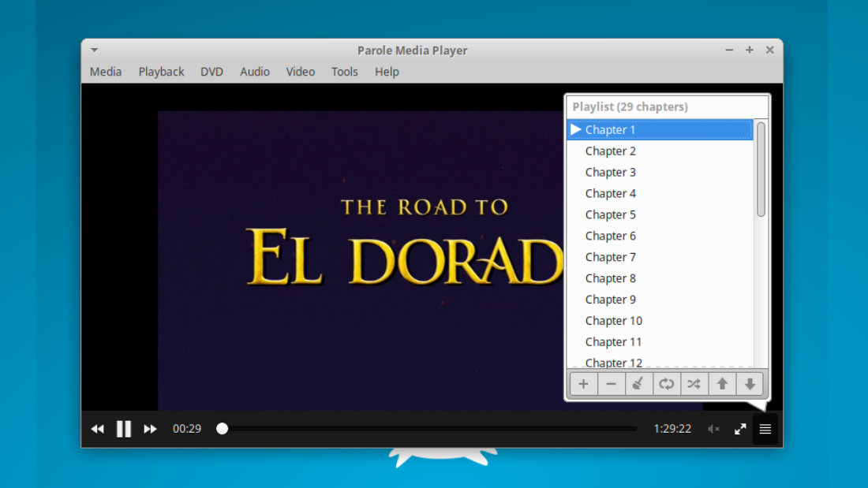Pause the video playback
868x488 pixels.
coord(124,429)
